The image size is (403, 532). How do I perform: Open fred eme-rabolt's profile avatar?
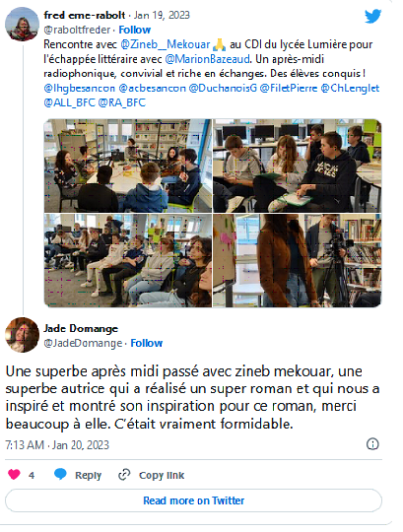[22, 24]
